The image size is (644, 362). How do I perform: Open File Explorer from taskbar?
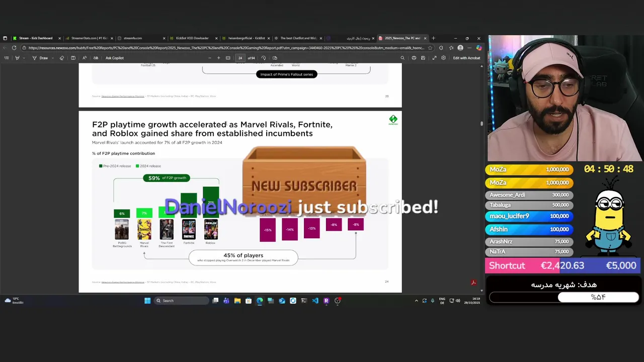[237, 301]
